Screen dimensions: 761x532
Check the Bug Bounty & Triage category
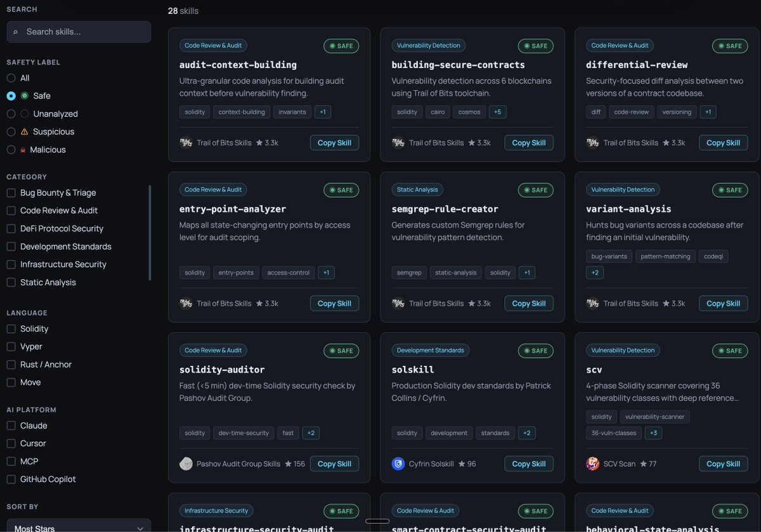(11, 193)
